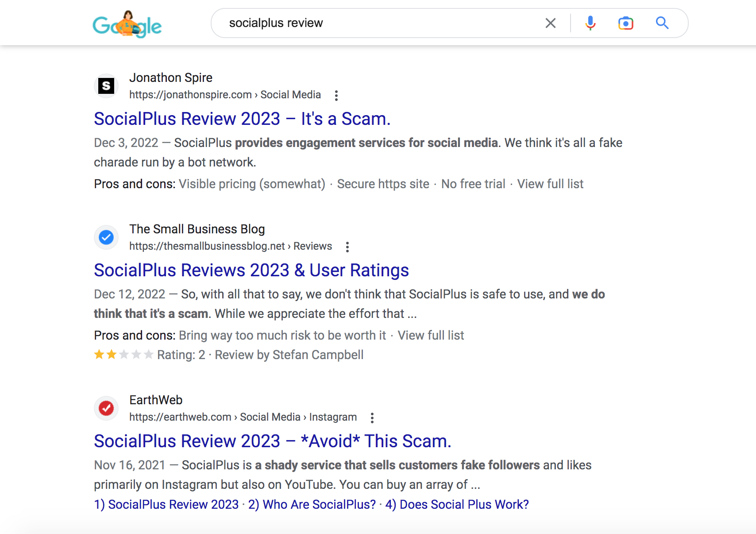Screen dimensions: 756x534
Task: Jump to 2) Who Are SocialPlus? section
Action: 312,504
